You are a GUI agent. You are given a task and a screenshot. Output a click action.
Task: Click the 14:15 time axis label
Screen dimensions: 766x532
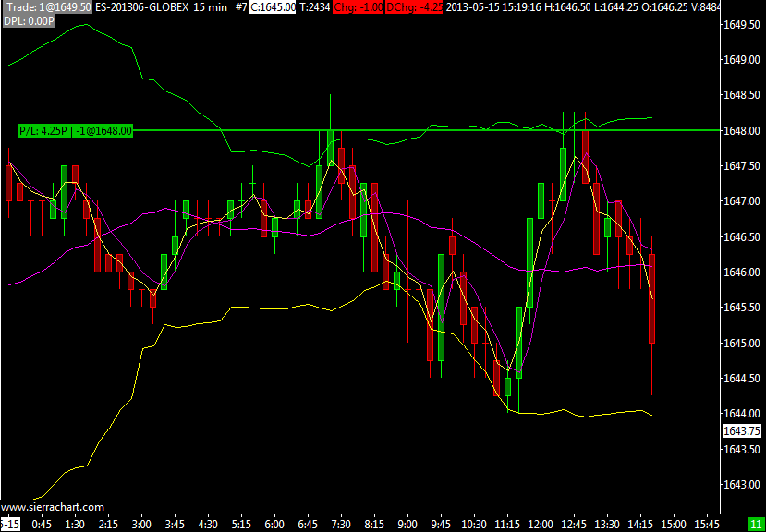coord(640,523)
